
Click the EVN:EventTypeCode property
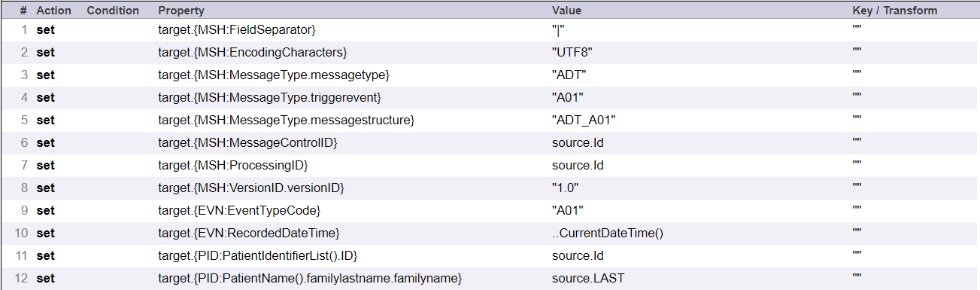pyautogui.click(x=240, y=211)
